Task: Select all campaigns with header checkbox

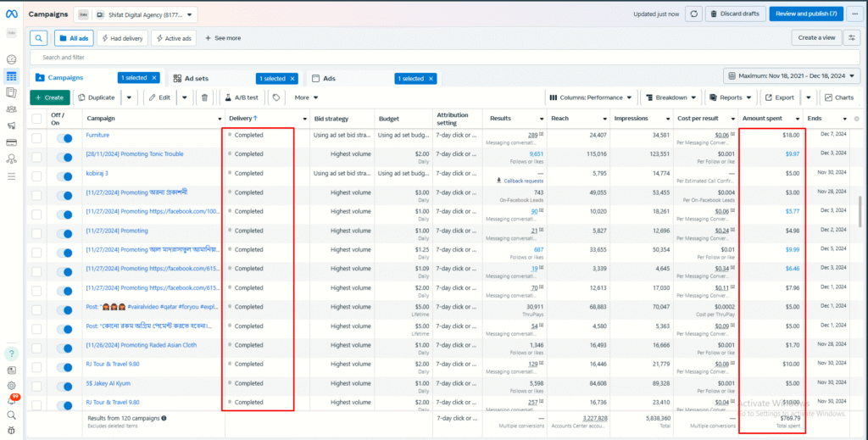Action: [36, 119]
